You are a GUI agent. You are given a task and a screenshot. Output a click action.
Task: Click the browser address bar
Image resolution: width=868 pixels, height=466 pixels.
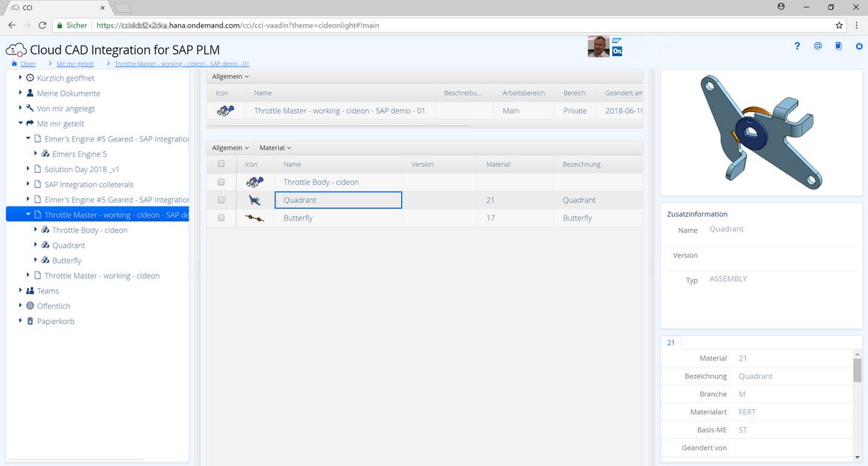pyautogui.click(x=443, y=25)
